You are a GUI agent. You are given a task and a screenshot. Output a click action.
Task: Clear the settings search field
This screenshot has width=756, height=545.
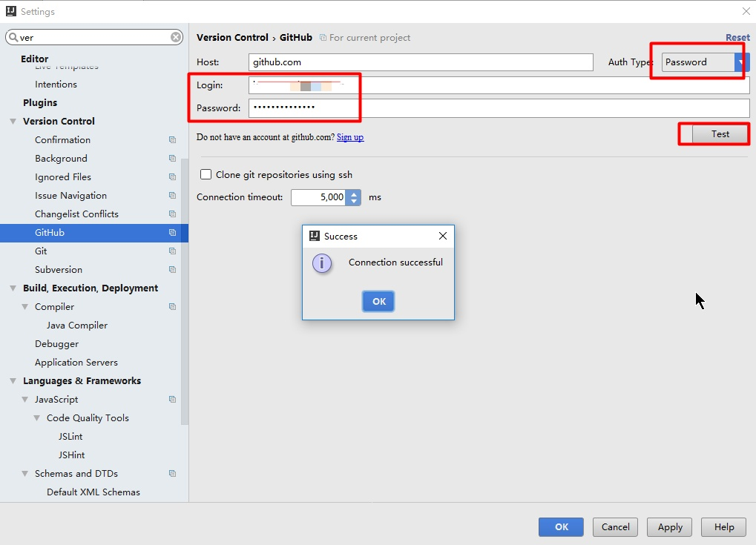(x=176, y=37)
